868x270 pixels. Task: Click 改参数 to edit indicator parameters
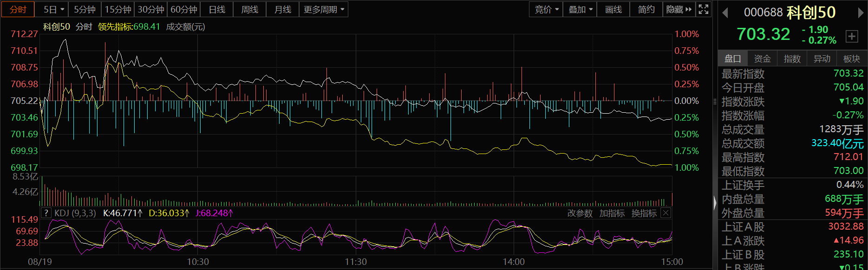coord(580,213)
